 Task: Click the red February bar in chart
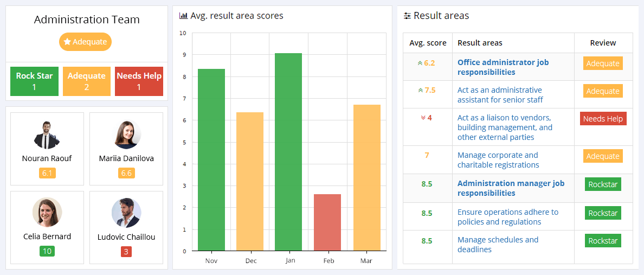point(327,222)
